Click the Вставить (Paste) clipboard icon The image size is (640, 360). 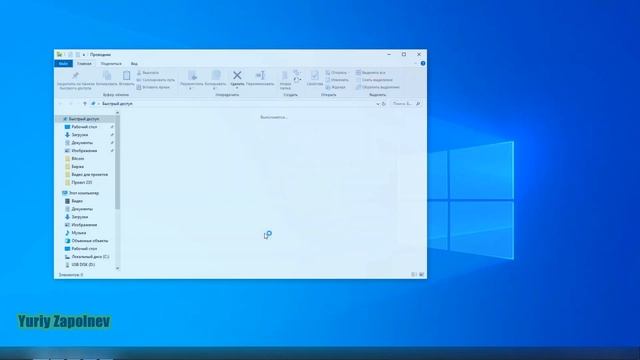point(127,76)
